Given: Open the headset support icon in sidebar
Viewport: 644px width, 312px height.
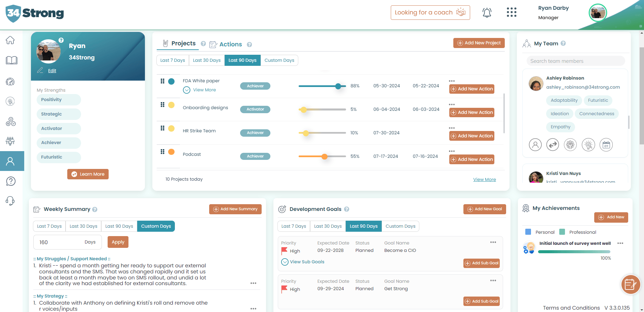Looking at the screenshot, I should [x=10, y=201].
